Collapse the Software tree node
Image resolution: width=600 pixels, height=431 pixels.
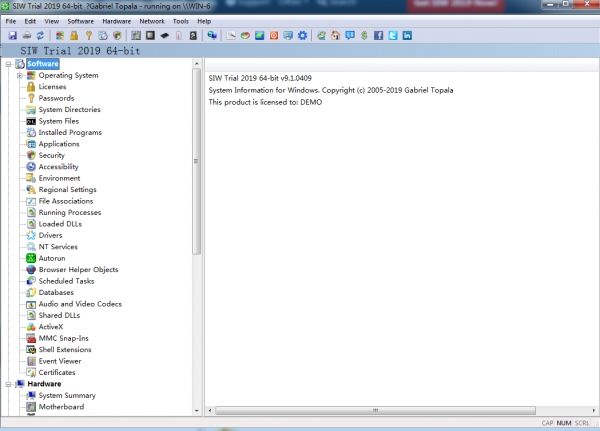point(8,64)
